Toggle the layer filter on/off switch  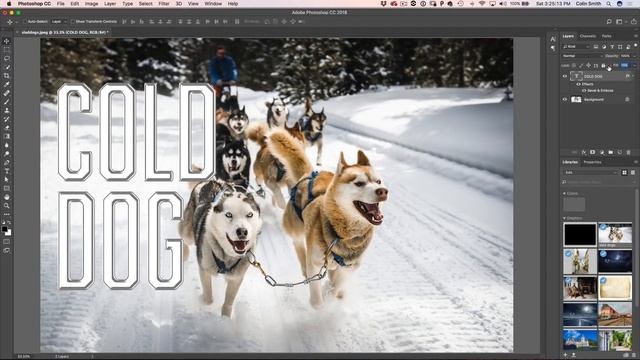[636, 46]
